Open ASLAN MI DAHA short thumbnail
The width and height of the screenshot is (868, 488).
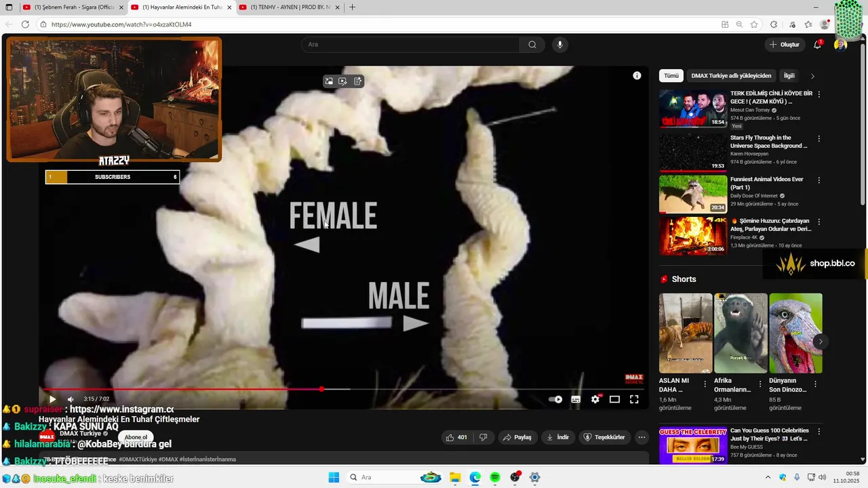pyautogui.click(x=686, y=333)
